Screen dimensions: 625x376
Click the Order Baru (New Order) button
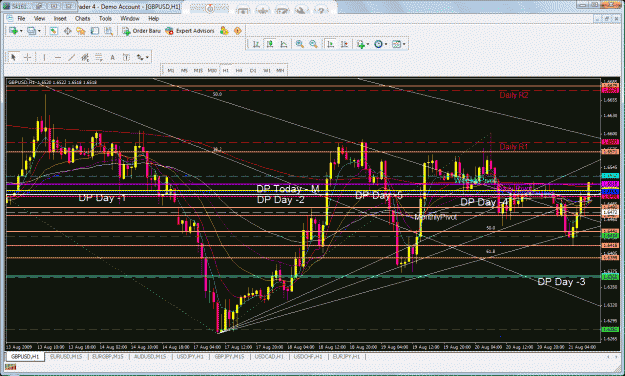[x=142, y=31]
